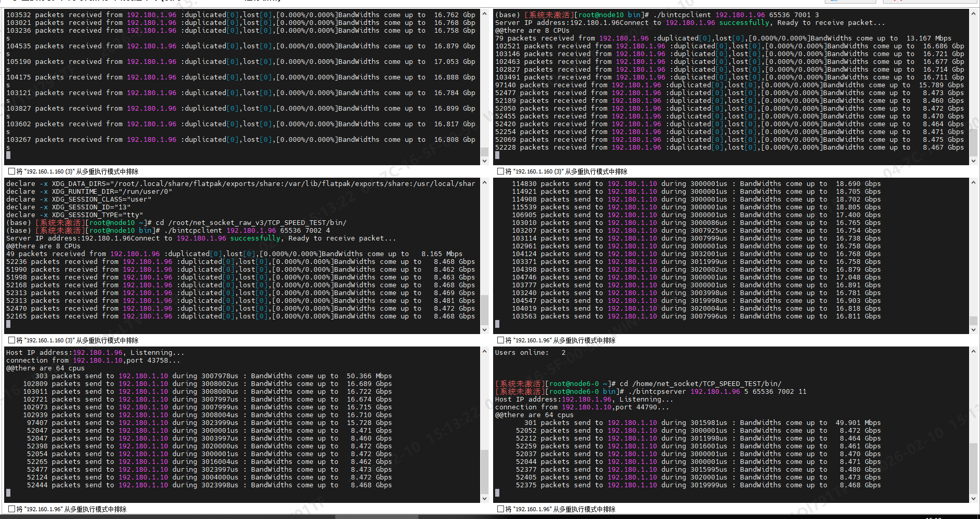Image resolution: width=980 pixels, height=519 pixels.
Task: Tick the exclude checkbox under the bintcpserver pane
Action: pyautogui.click(x=500, y=509)
